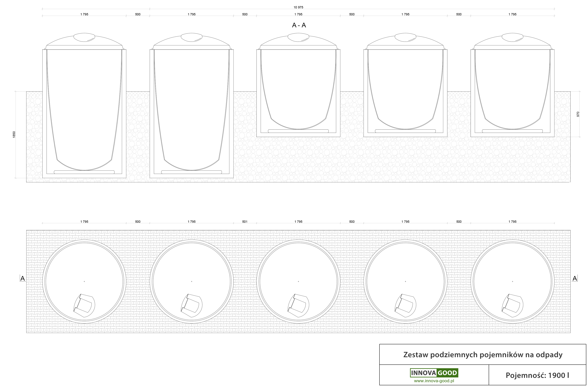Click the center cross mark of fourth plan circle
Image resolution: width=588 pixels, height=387 pixels.
tap(405, 281)
